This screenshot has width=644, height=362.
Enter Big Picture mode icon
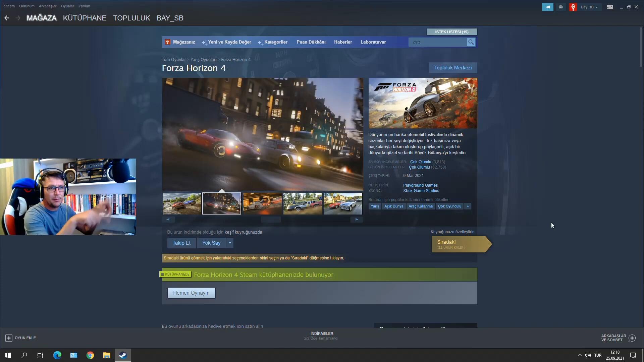coord(609,7)
